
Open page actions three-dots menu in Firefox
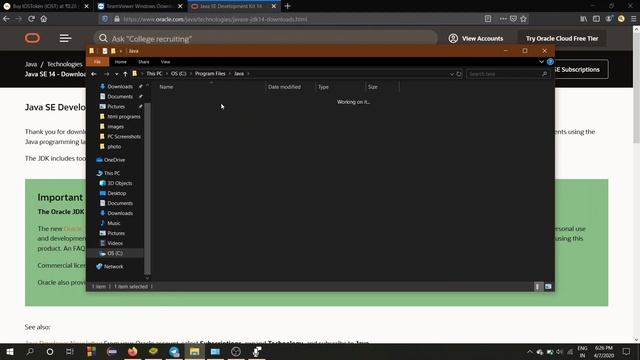[x=503, y=19]
